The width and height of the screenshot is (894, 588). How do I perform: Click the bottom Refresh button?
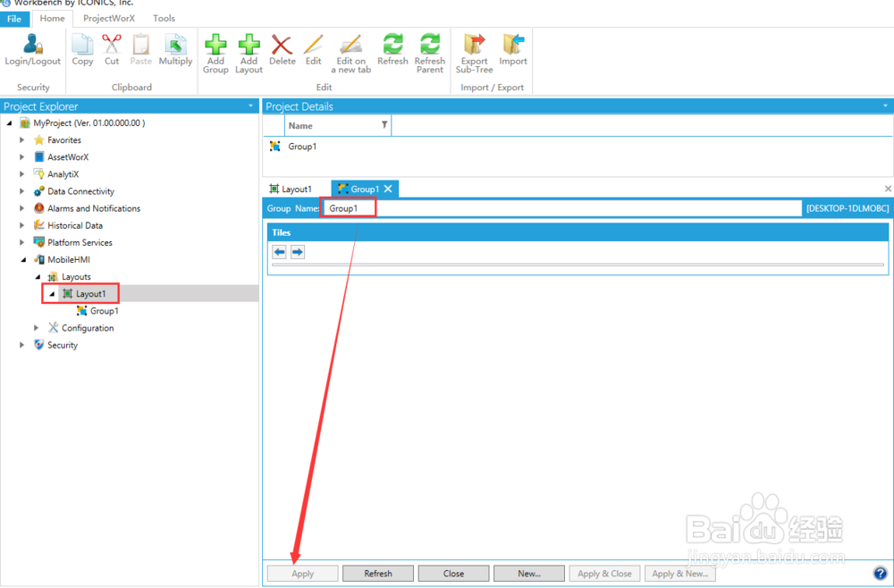378,573
